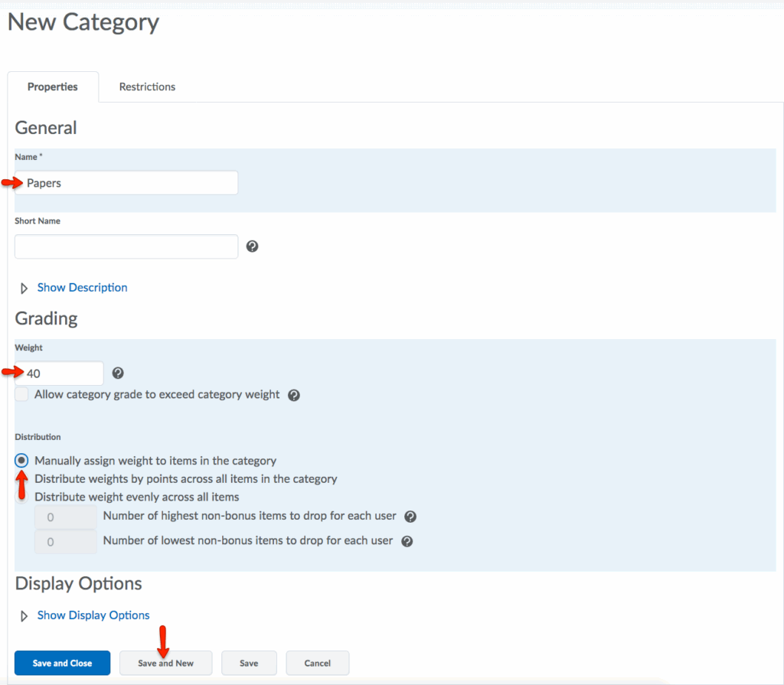Select Distribute weight evenly across all items
The width and height of the screenshot is (784, 685).
pyautogui.click(x=22, y=497)
